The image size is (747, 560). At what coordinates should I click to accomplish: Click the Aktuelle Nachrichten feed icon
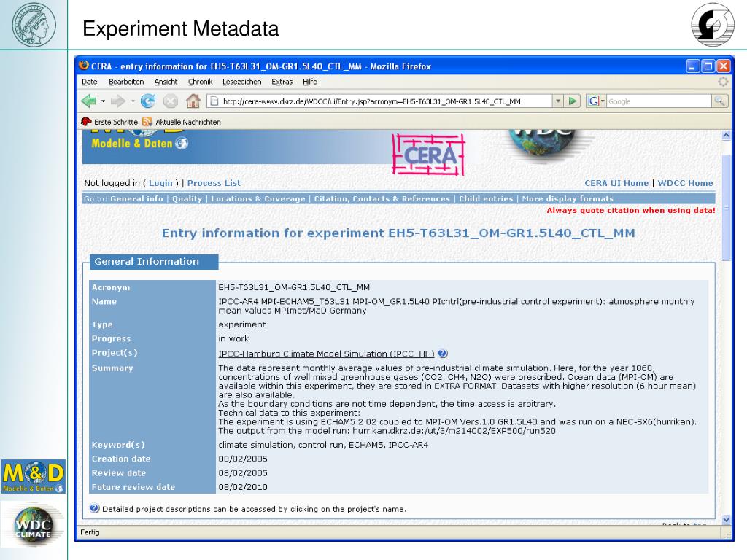pyautogui.click(x=147, y=122)
